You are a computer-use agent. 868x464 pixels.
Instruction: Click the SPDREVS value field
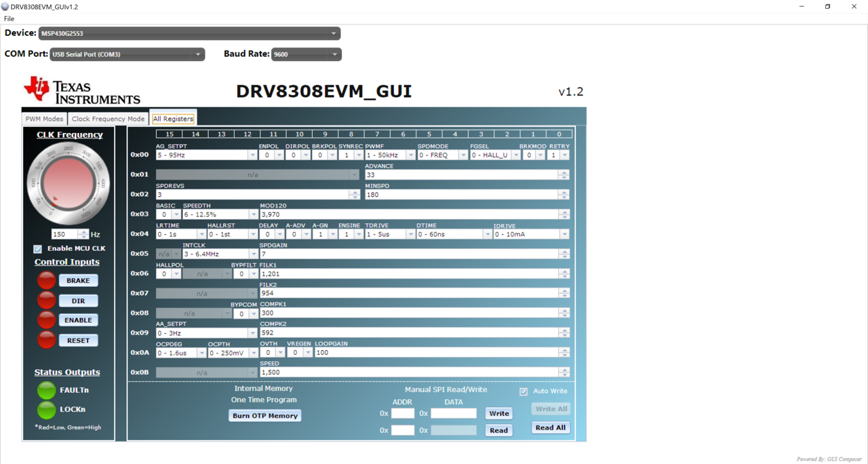pos(252,195)
